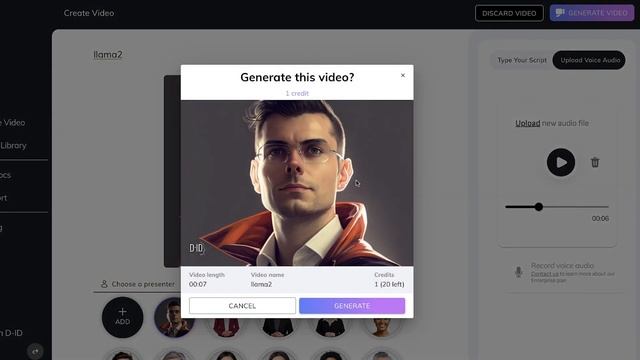Click the ADD presenter button

[122, 317]
